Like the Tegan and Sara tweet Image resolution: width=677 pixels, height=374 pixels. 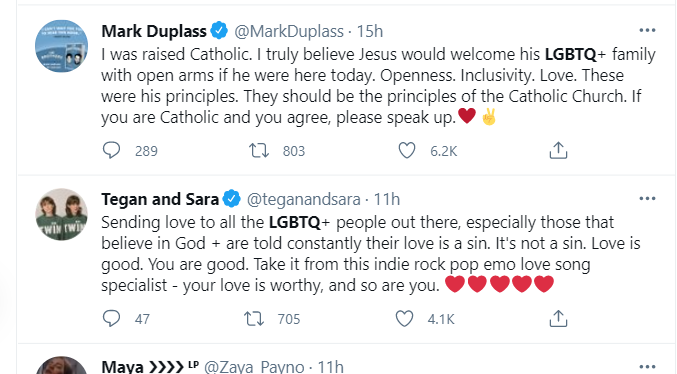click(404, 318)
